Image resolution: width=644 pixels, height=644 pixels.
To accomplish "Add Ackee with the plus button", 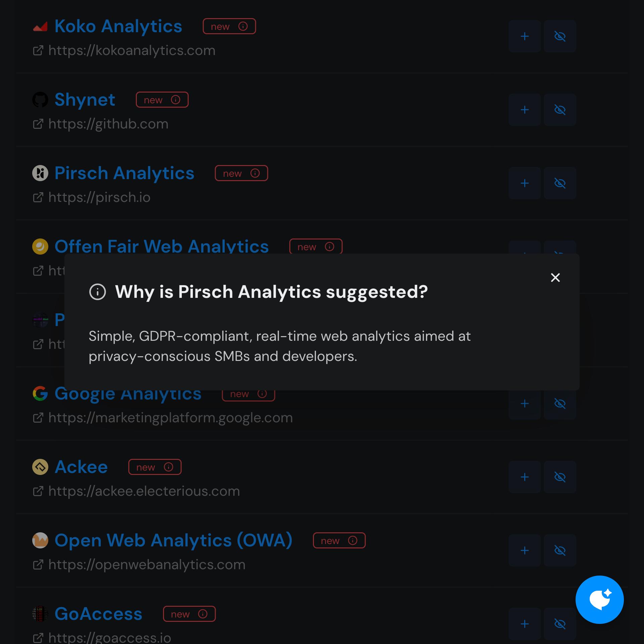I will tap(525, 477).
